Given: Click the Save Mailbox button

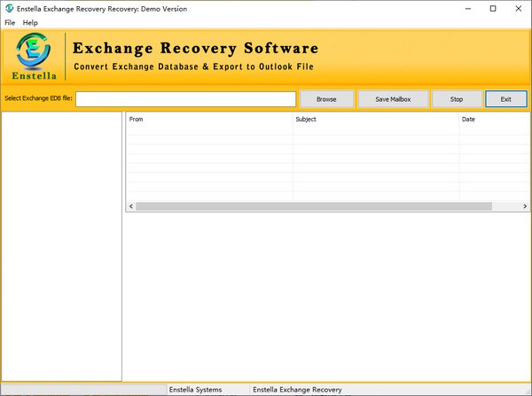Looking at the screenshot, I should [x=393, y=99].
